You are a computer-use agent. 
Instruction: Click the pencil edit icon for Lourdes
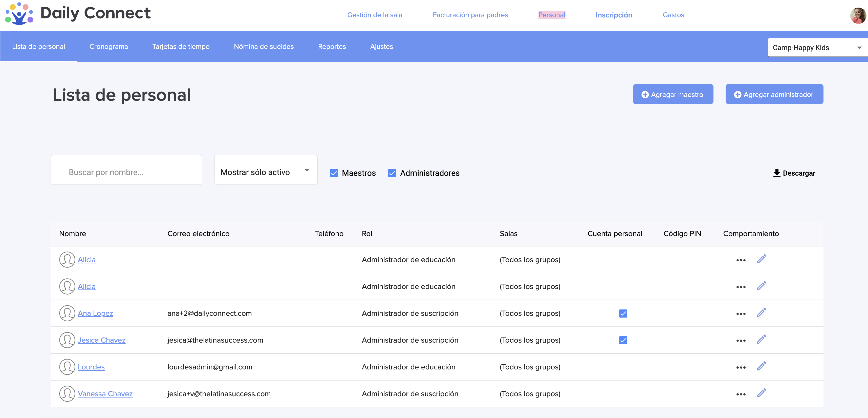pos(761,366)
